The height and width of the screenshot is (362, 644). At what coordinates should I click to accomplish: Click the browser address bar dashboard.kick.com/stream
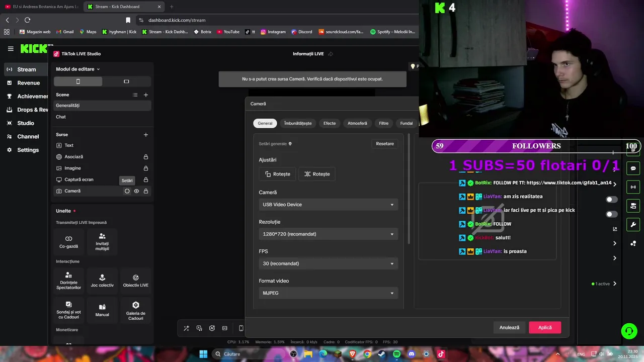pyautogui.click(x=177, y=20)
